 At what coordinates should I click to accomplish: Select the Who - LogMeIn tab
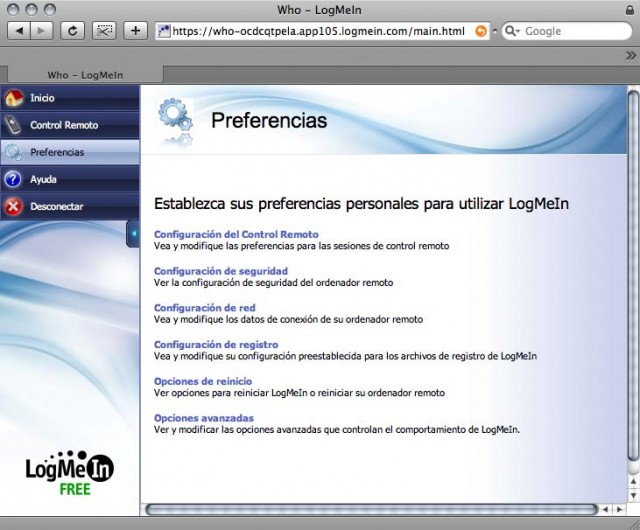(x=85, y=75)
